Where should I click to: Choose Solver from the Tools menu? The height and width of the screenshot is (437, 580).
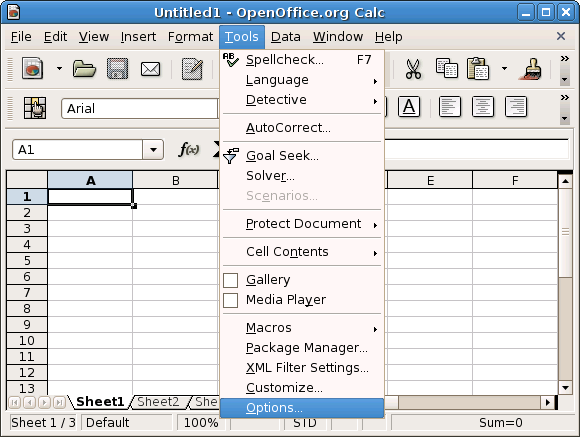coord(302,176)
